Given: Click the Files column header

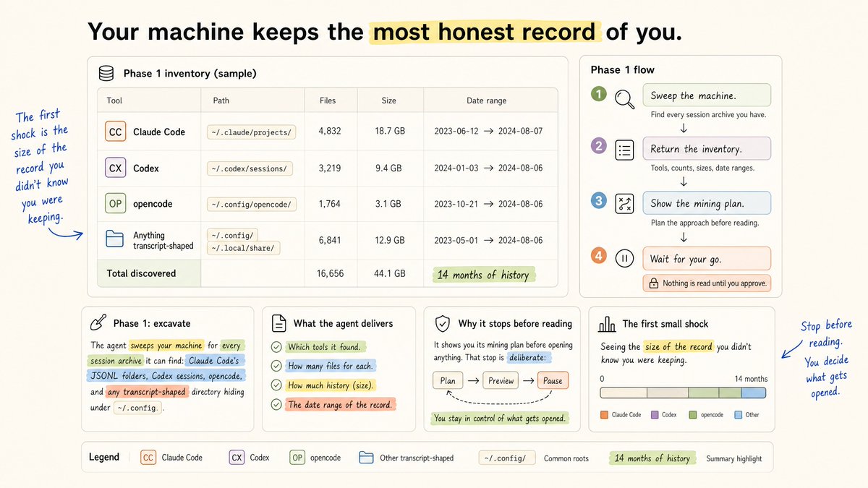Looking at the screenshot, I should pyautogui.click(x=328, y=100).
